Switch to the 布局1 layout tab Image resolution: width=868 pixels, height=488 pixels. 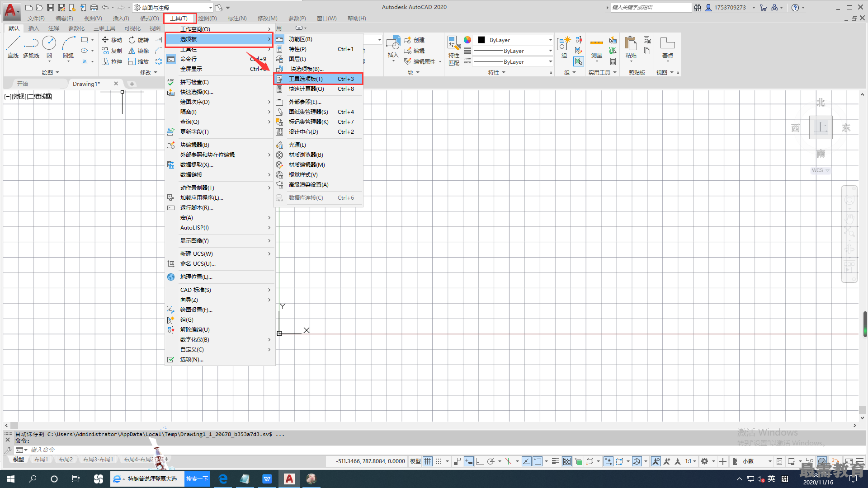coord(41,459)
